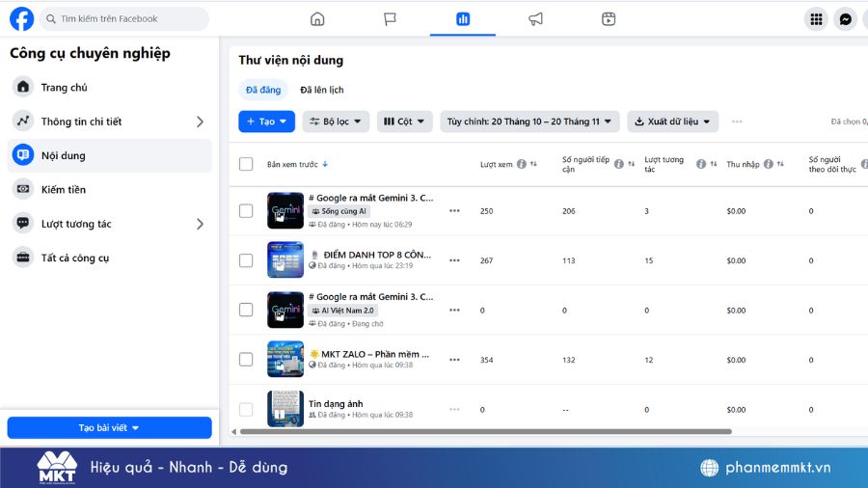Open the Sống cùng AI group tag
Screen dimensions: 868x488
point(339,211)
